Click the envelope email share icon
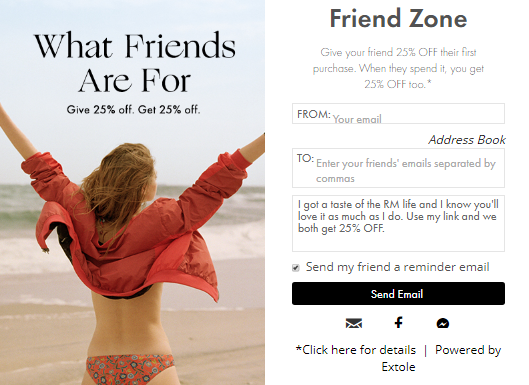The height and width of the screenshot is (385, 529). pyautogui.click(x=354, y=323)
